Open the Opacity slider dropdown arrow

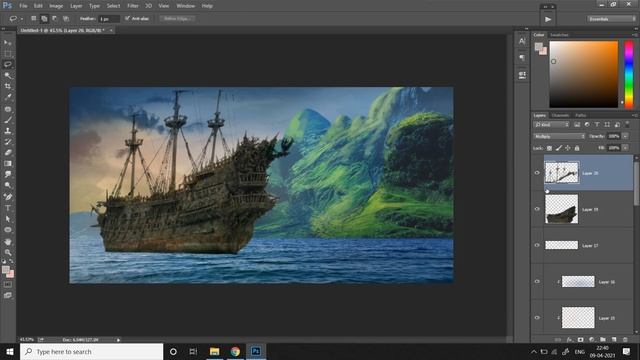click(x=625, y=136)
